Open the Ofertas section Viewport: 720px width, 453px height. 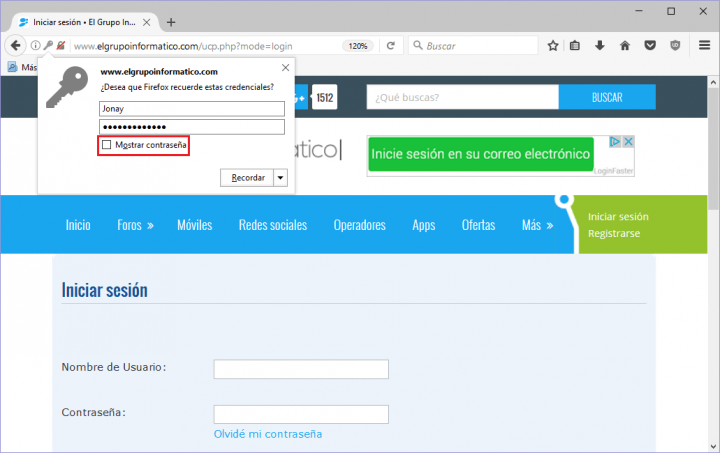point(478,225)
